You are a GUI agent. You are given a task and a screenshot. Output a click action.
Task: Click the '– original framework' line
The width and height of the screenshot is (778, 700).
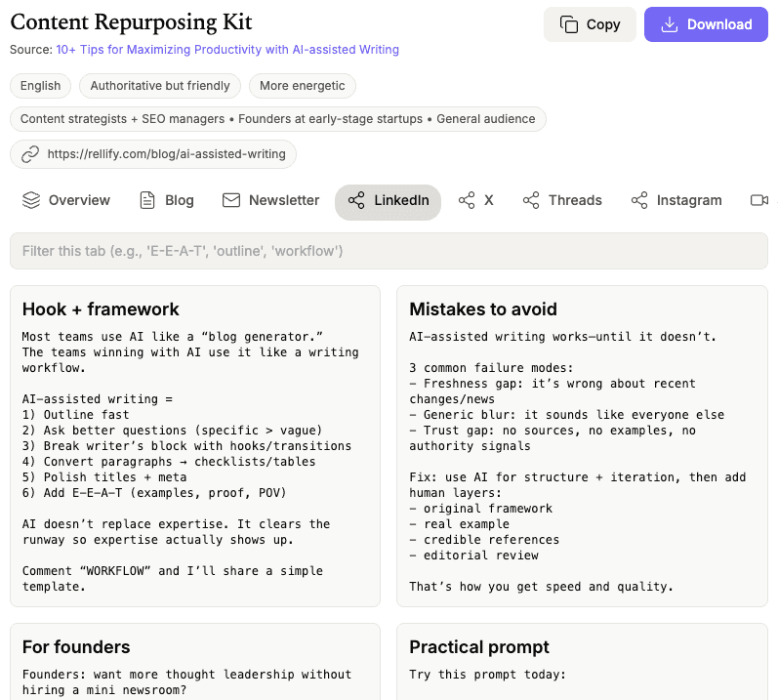(481, 509)
